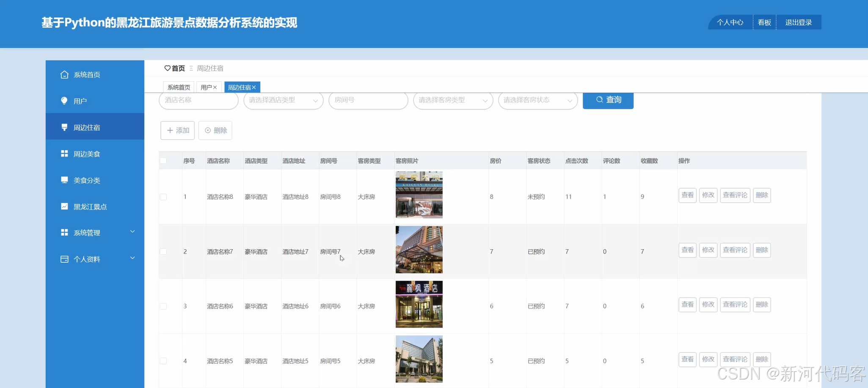
Task: Click the grid icon beside 系统管理
Action: click(64, 232)
